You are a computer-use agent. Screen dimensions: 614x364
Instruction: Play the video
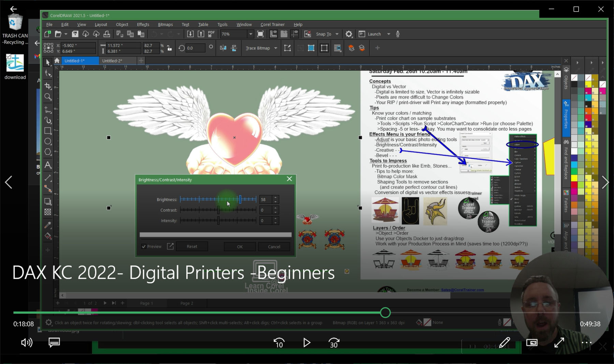307,343
